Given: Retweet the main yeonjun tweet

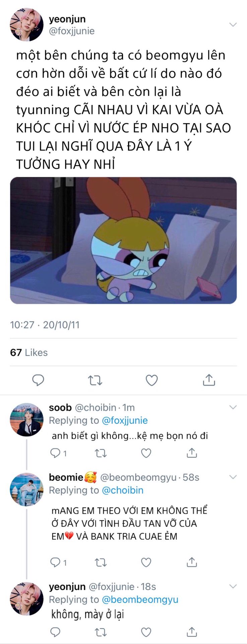Looking at the screenshot, I should [95, 380].
